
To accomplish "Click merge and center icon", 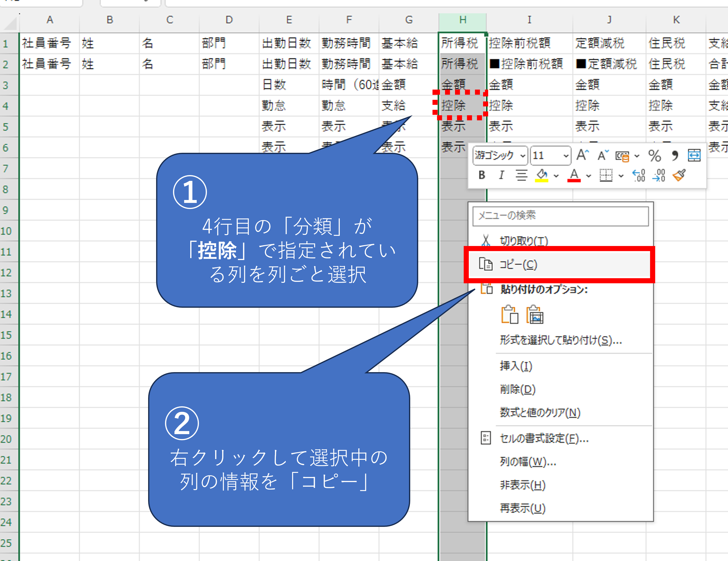I will (x=694, y=155).
